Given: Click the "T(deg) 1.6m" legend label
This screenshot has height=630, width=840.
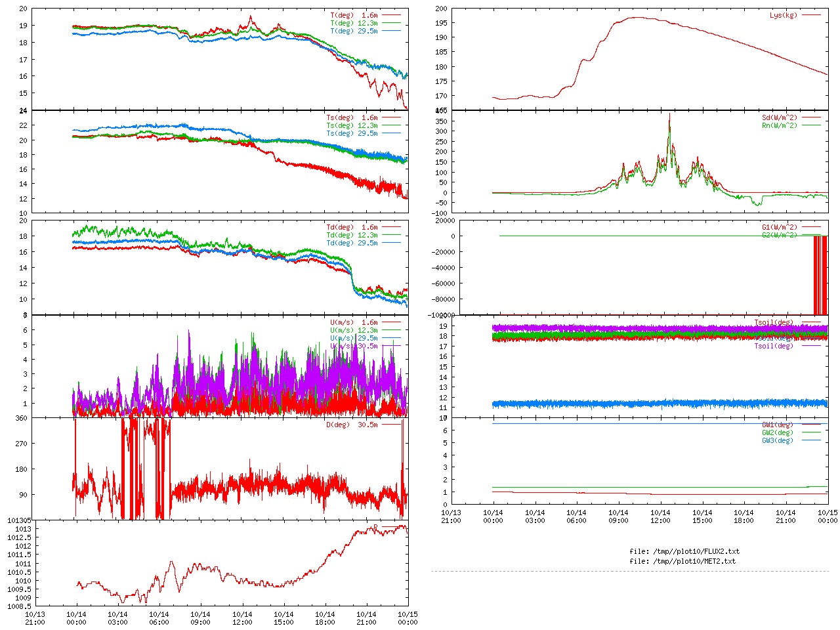Looking at the screenshot, I should click(x=354, y=15).
